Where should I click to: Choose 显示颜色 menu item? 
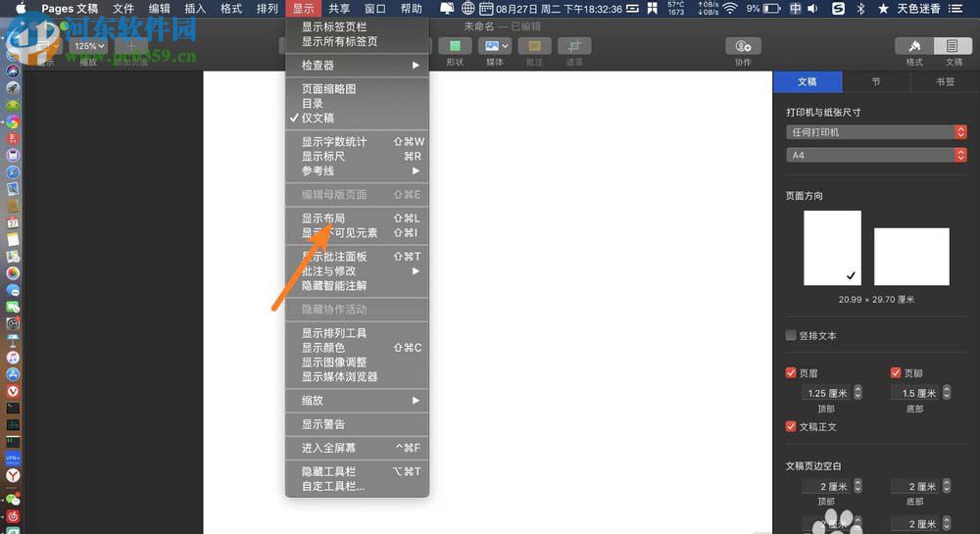[357, 347]
